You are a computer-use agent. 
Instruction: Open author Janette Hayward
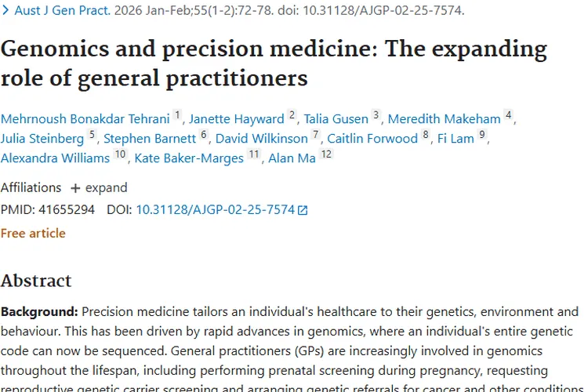tap(236, 119)
